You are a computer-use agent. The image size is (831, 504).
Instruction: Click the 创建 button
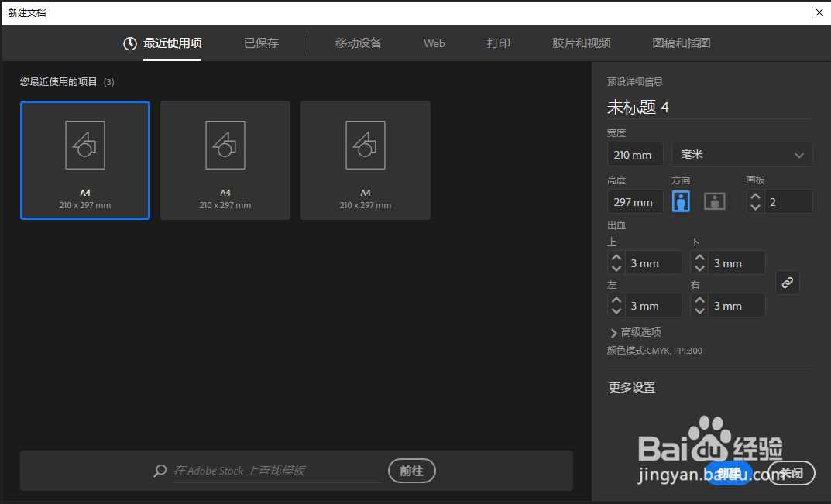click(x=729, y=473)
